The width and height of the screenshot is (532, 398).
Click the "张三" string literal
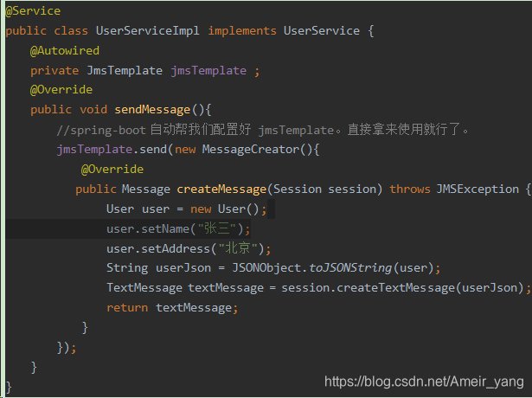coord(217,228)
